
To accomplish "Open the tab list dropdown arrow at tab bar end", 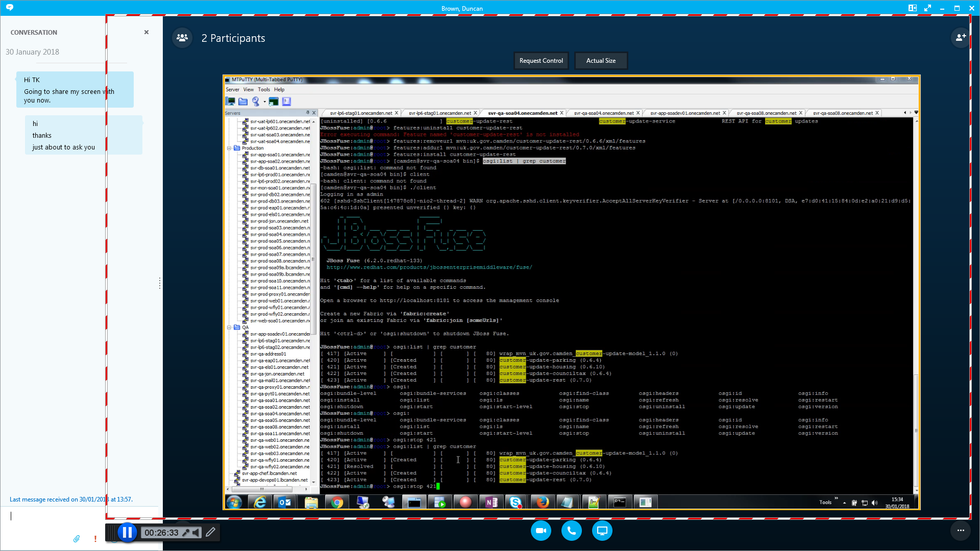I will tap(916, 113).
